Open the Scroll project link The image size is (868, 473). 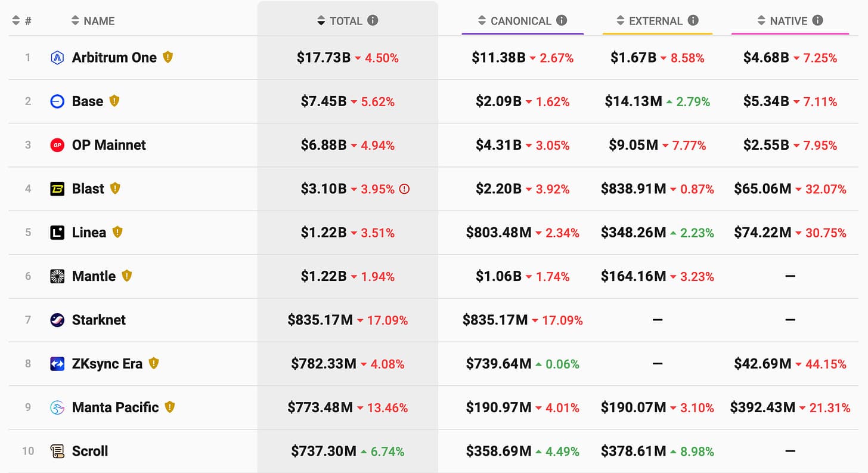tap(90, 451)
